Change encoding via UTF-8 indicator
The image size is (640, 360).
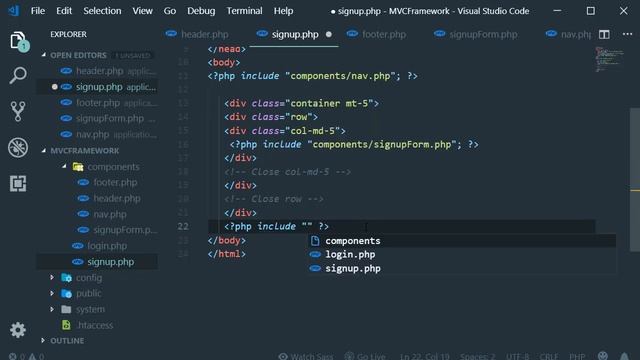pyautogui.click(x=518, y=356)
